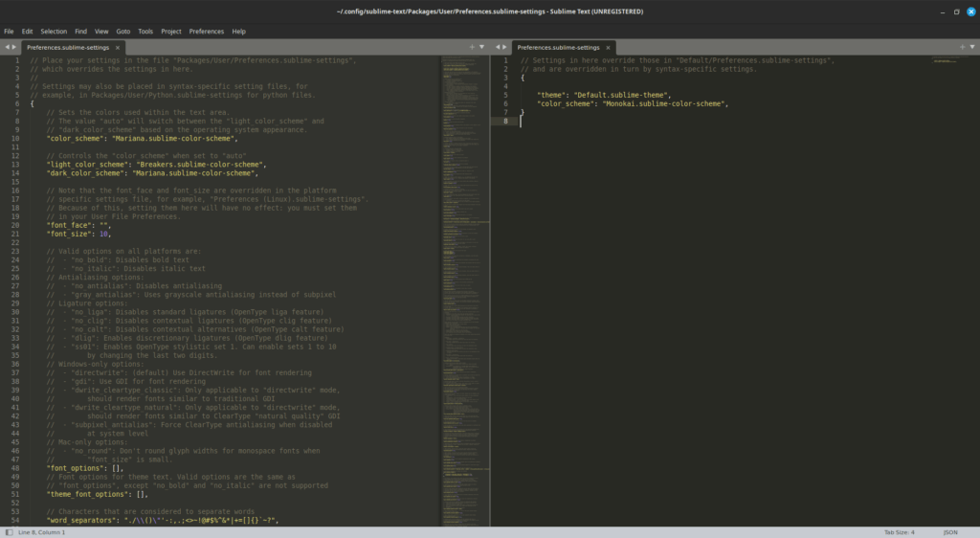Maximize the Sublime Text window
Image resolution: width=980 pixels, height=538 pixels.
click(x=956, y=11)
